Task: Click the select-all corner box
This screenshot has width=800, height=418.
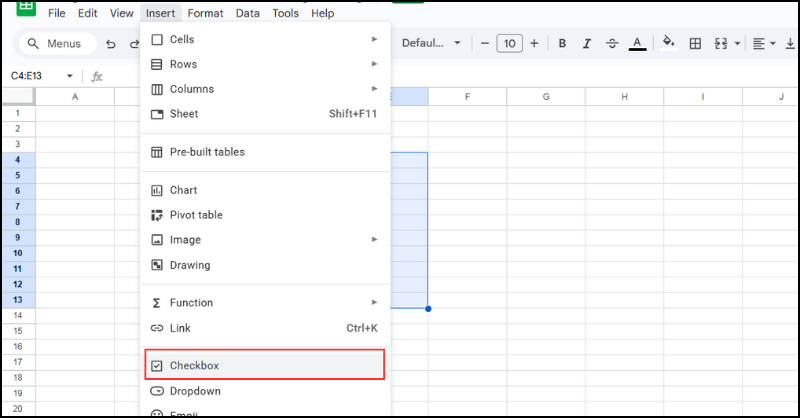Action: click(x=18, y=96)
